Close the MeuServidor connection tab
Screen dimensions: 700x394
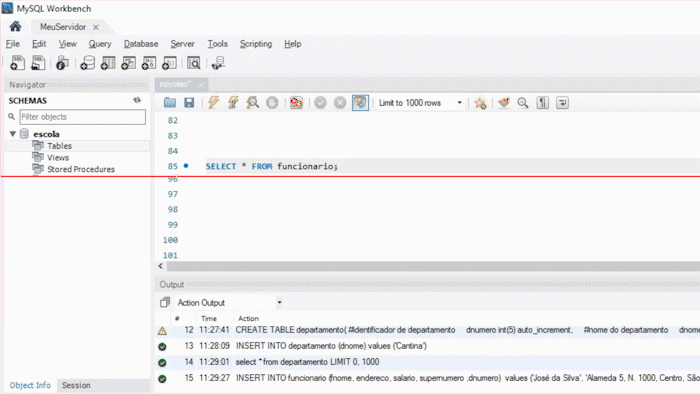96,27
